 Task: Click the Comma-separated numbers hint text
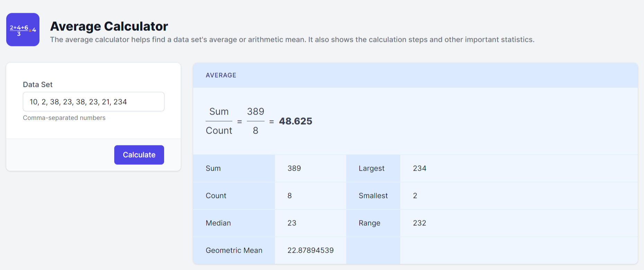(x=64, y=118)
